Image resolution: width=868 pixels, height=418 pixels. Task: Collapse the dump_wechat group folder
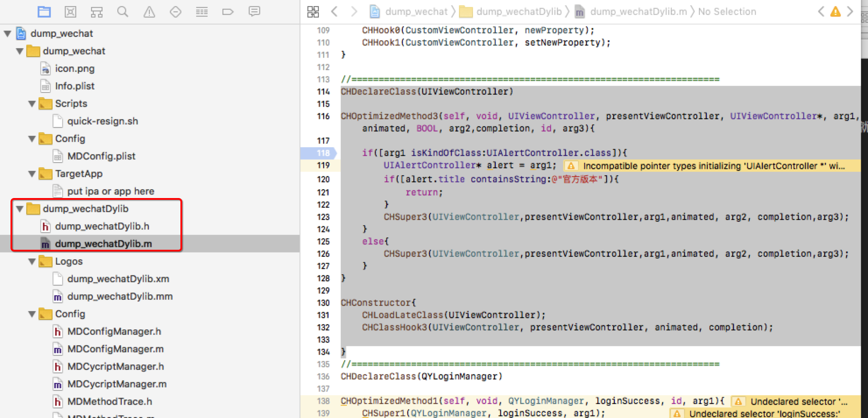tap(20, 51)
